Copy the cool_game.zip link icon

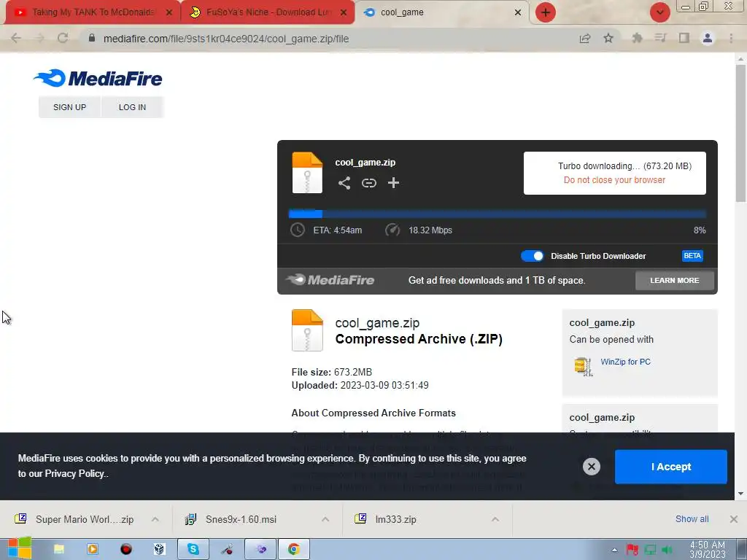pos(368,183)
